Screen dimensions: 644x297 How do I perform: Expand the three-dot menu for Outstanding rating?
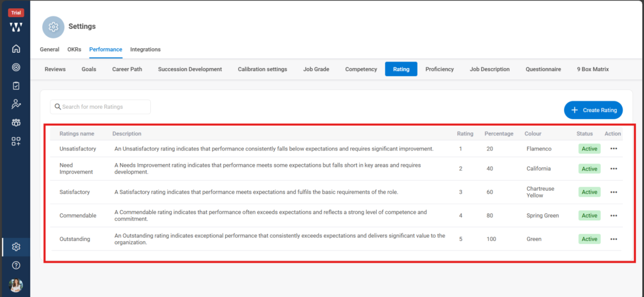coord(613,239)
